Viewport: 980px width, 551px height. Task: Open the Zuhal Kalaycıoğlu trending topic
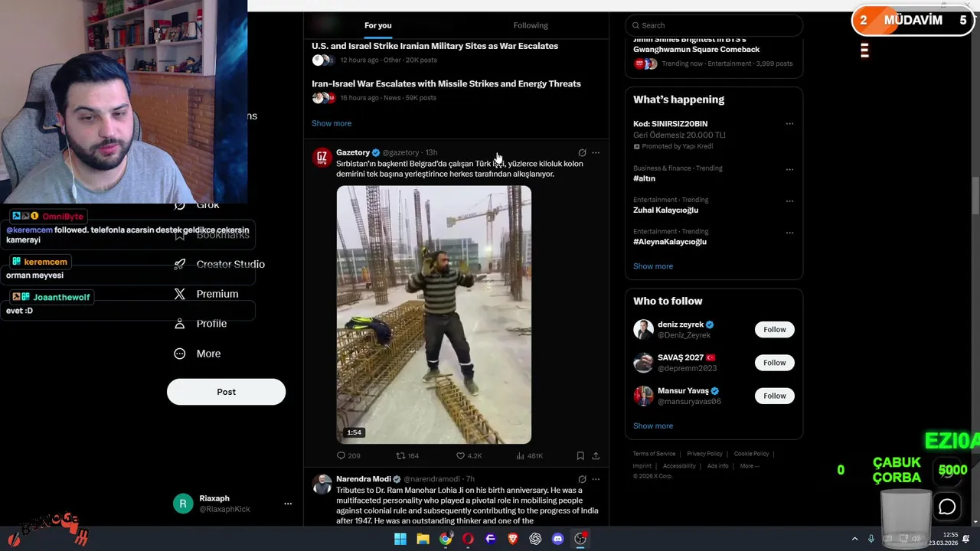[665, 210]
